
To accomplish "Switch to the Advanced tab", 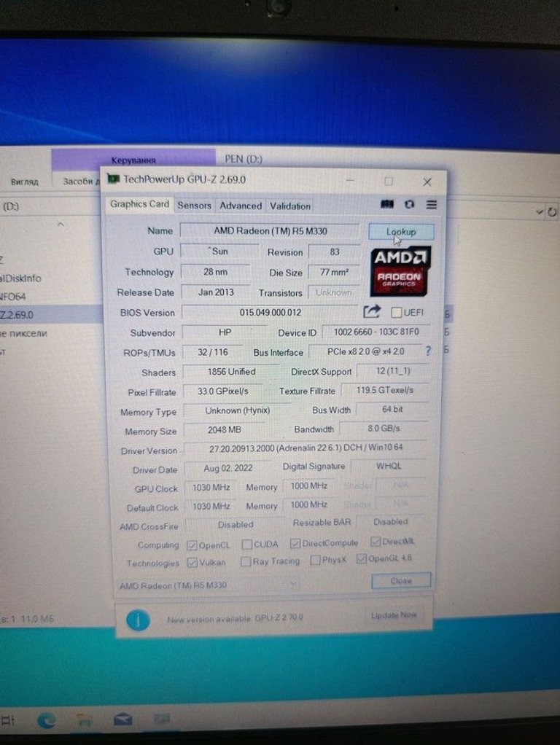I will [x=241, y=206].
